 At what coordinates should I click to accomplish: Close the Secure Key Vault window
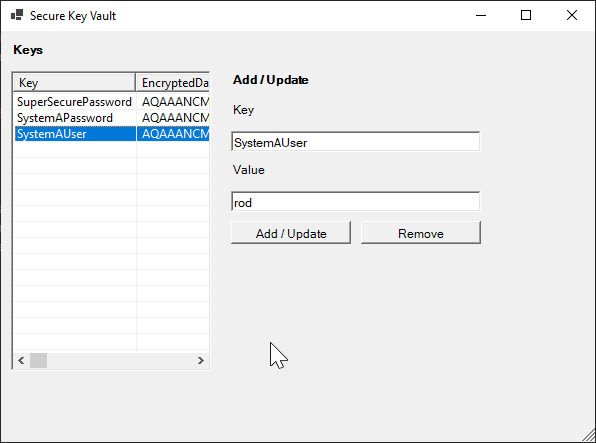[x=572, y=15]
